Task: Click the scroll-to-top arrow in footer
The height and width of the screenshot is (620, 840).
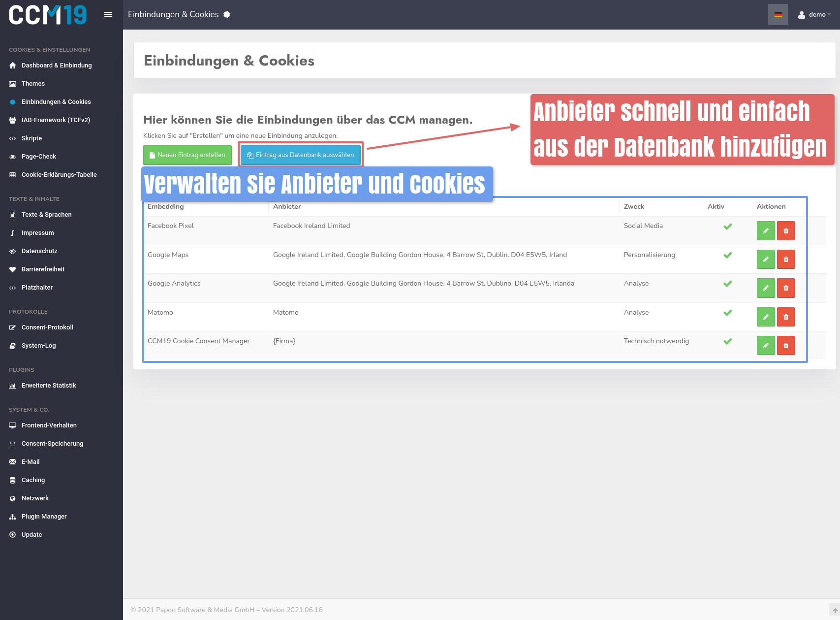Action: pyautogui.click(x=835, y=610)
